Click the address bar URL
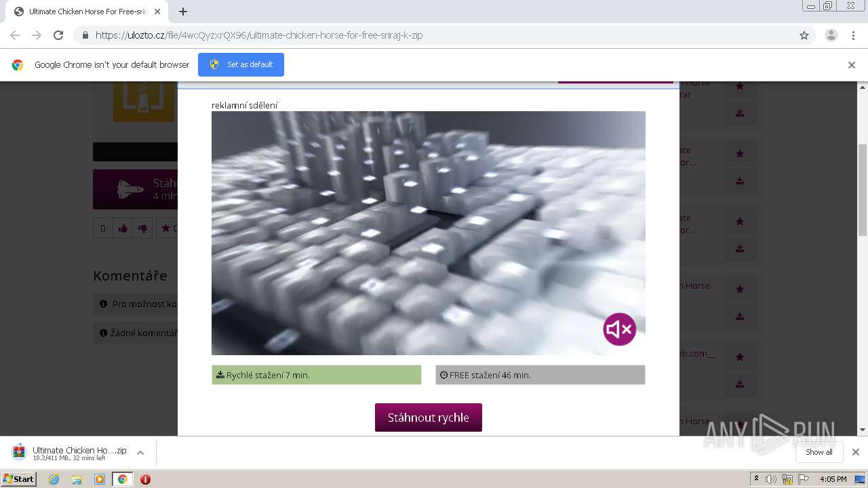 point(259,35)
